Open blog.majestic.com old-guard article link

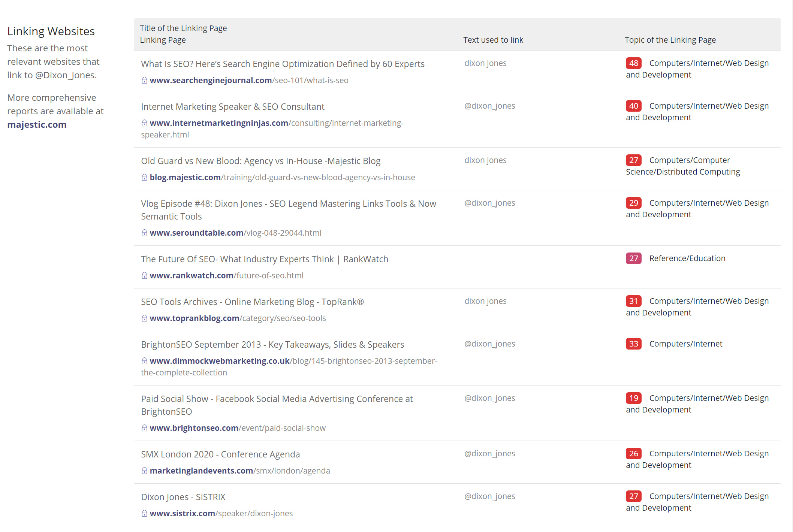282,177
